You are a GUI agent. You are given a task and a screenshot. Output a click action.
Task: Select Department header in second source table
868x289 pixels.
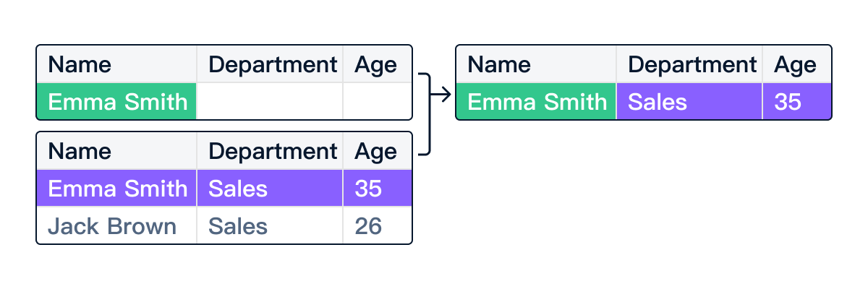tap(270, 151)
